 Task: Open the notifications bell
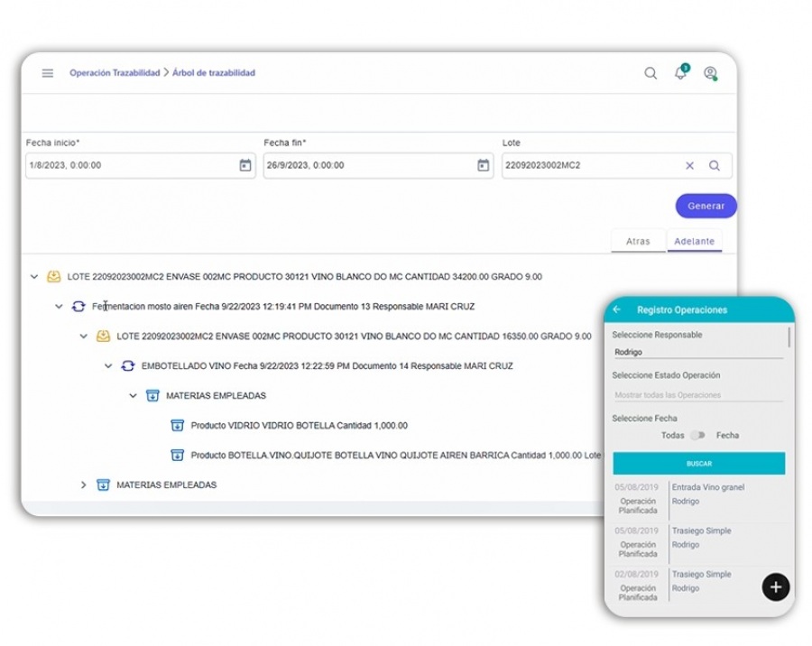680,73
